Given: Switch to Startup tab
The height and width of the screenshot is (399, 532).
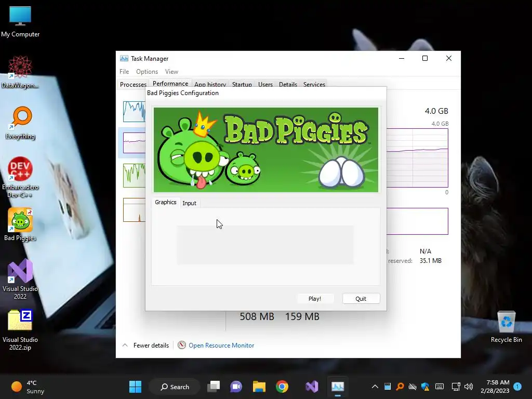Looking at the screenshot, I should tap(242, 85).
